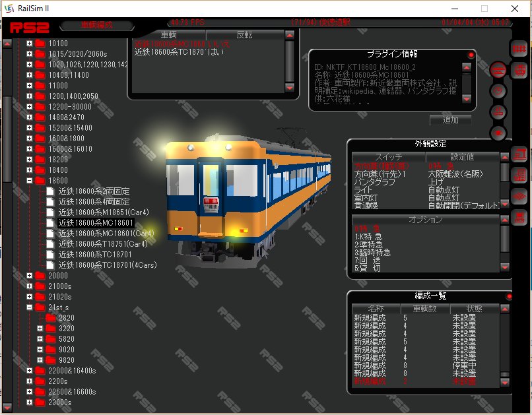The image size is (532, 415).
Task: Collapse the 18600 folder
Action: (29, 180)
